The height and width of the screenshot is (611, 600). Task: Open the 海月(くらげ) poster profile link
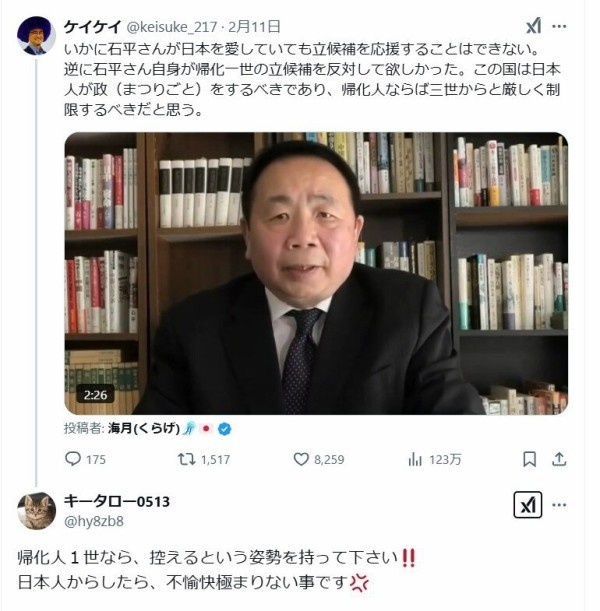click(143, 429)
